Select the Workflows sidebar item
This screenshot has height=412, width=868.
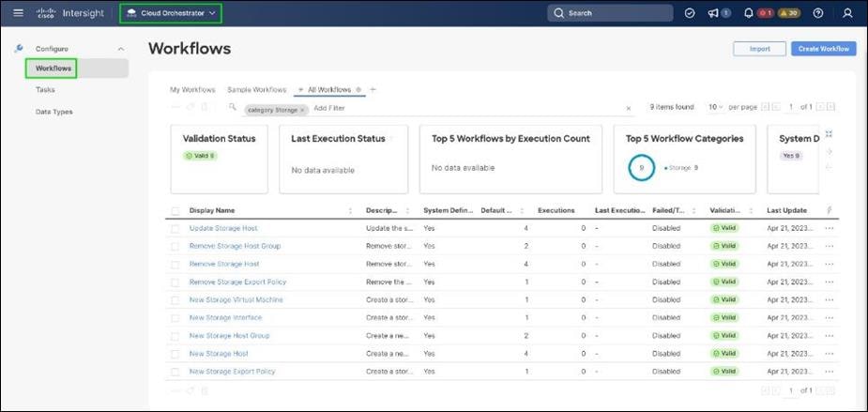tap(77, 69)
